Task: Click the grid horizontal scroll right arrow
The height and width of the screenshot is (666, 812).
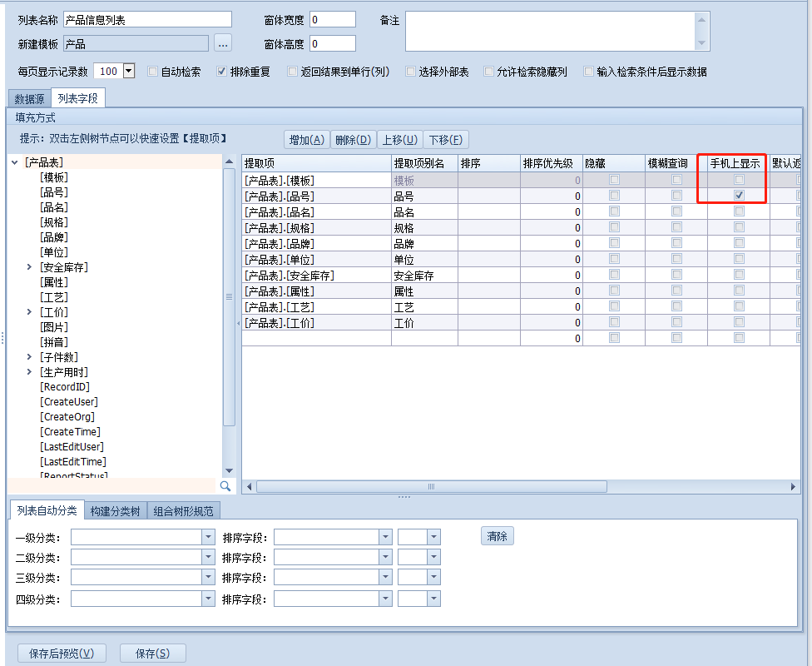Action: coord(794,486)
